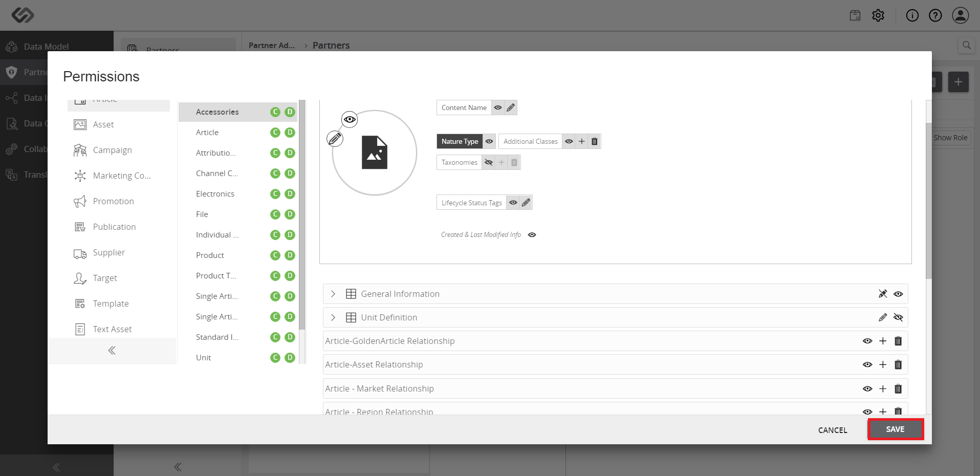
Task: Toggle Additional Classes visibility eye
Action: [569, 141]
